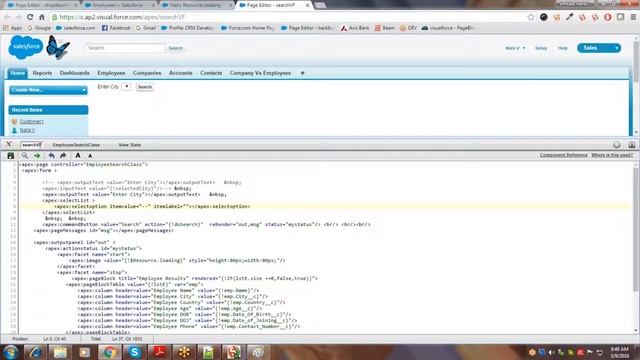The width and height of the screenshot is (640, 360).
Task: Open the salesforce.com bookmark
Action: point(76,28)
